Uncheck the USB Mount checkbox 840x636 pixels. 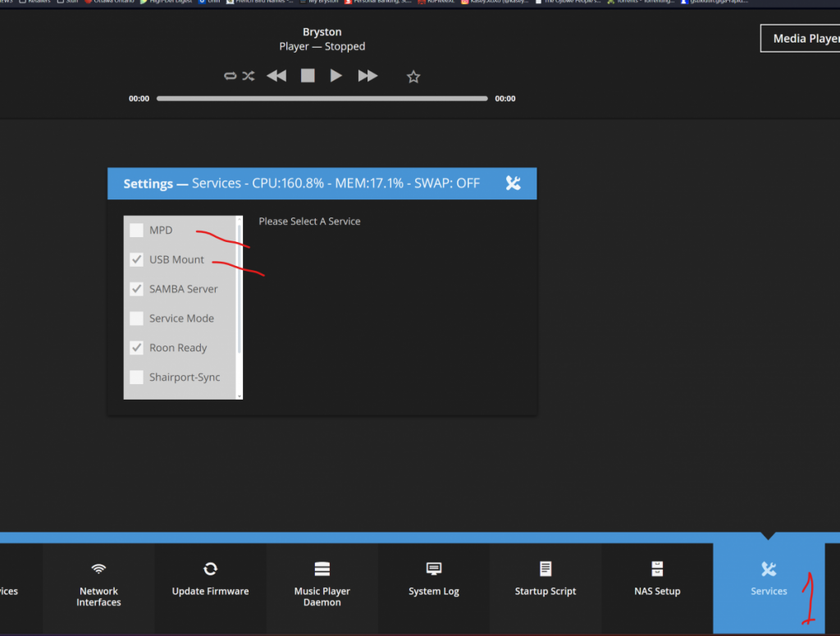(137, 259)
